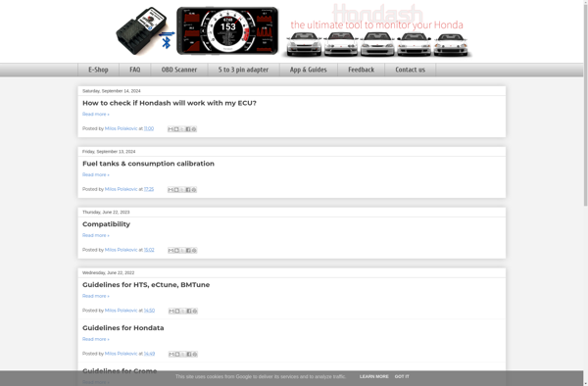Viewport: 588px width, 386px height.
Task: Open the E-Shop menu tab
Action: coord(98,70)
